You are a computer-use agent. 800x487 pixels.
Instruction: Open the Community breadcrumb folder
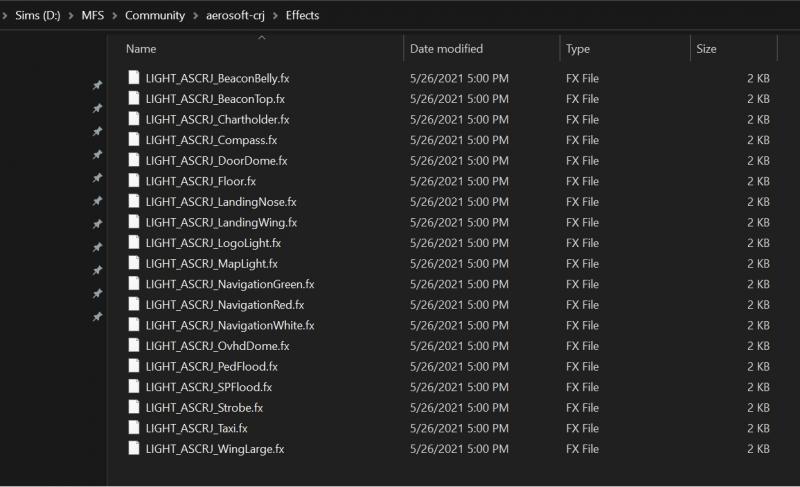155,15
